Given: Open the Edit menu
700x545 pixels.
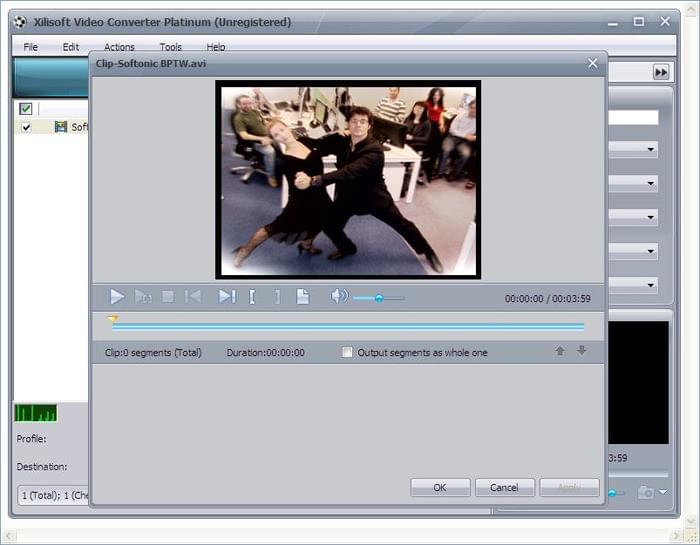Looking at the screenshot, I should (71, 47).
